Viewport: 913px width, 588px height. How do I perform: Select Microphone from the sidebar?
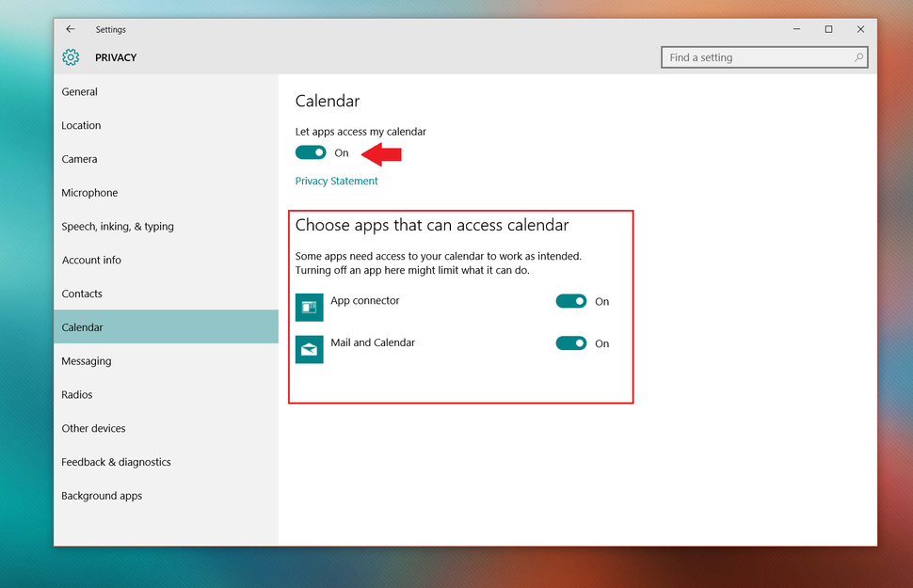click(x=89, y=192)
